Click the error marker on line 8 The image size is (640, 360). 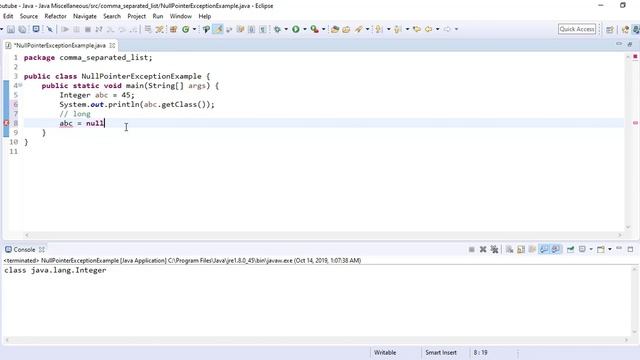point(6,123)
